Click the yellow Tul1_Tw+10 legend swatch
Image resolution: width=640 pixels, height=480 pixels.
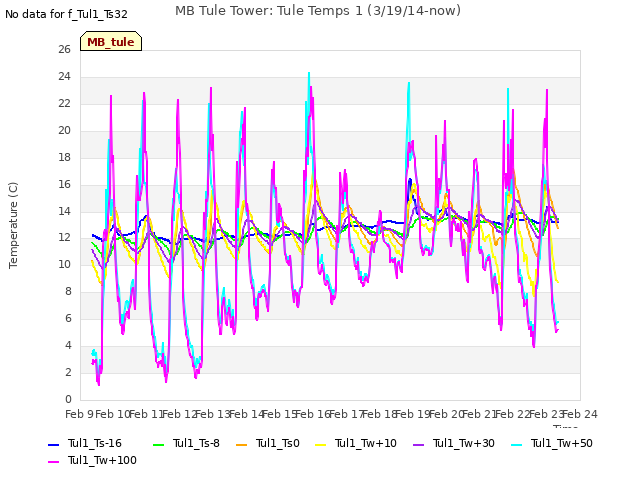click(x=321, y=444)
